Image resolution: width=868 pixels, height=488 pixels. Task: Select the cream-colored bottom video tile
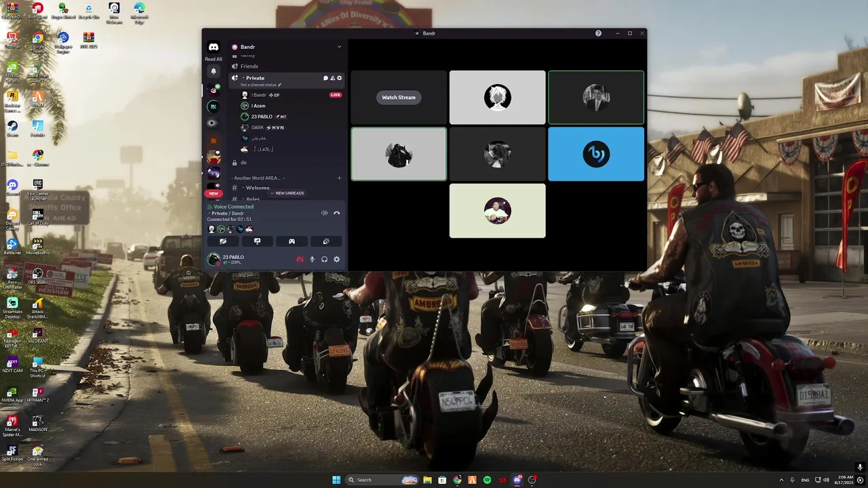(497, 211)
